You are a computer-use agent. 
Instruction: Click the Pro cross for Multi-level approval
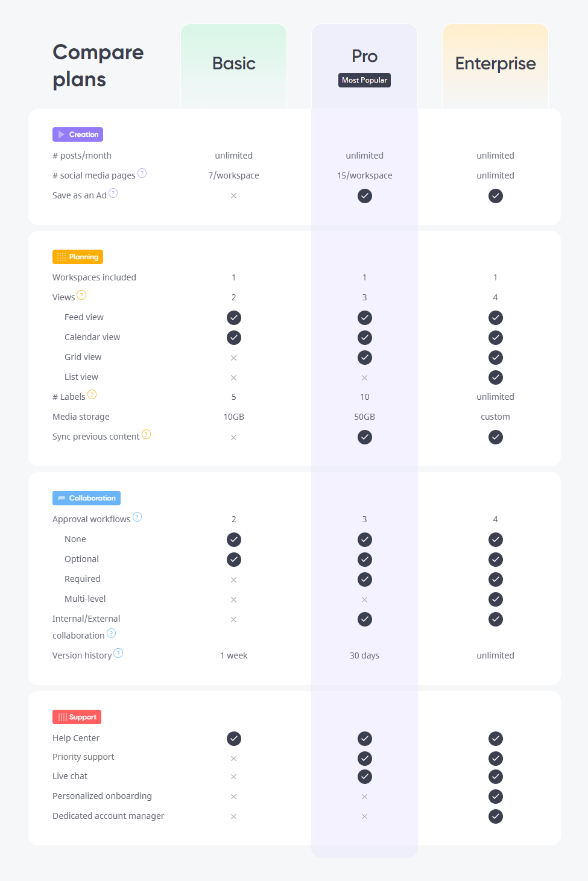tap(365, 599)
